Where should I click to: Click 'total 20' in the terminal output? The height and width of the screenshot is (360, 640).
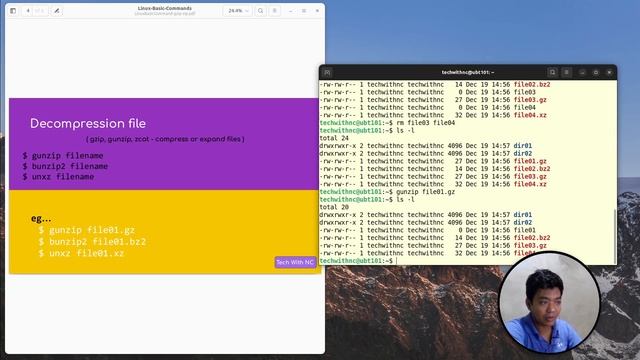[x=334, y=207]
